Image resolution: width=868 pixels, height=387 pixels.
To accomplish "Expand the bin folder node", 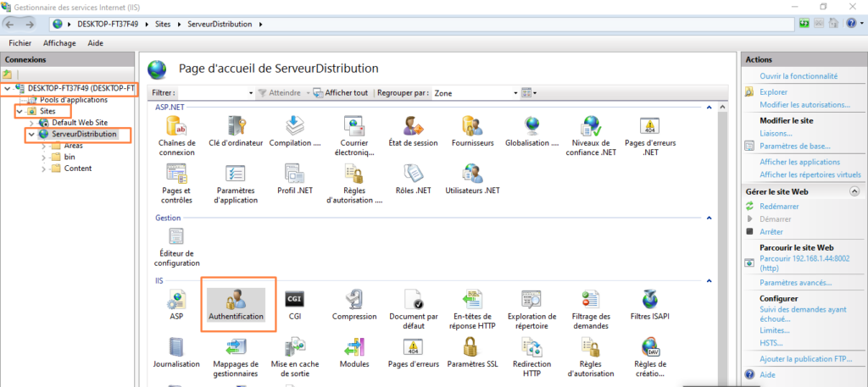I will coord(44,157).
